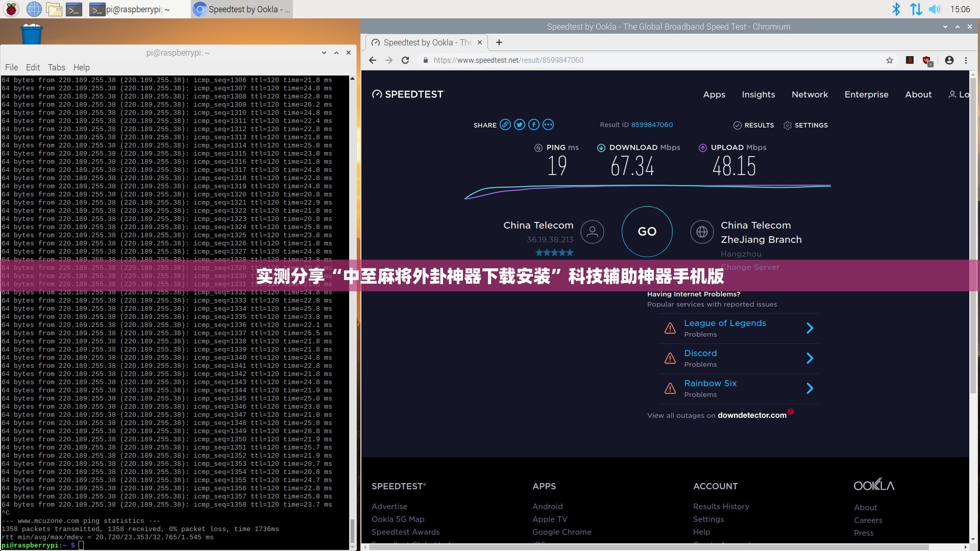The height and width of the screenshot is (551, 980).
Task: Switch to the Speedtest by Ookla taskbar window
Action: pos(242,9)
